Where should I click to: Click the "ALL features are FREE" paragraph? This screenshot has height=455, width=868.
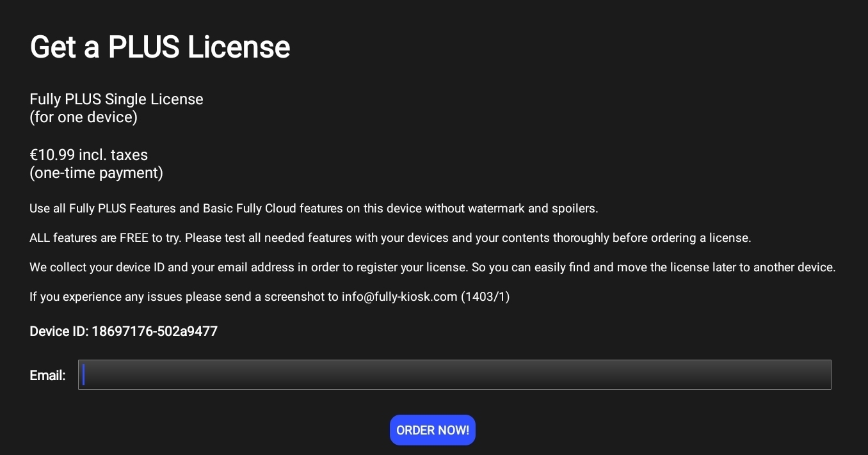(x=390, y=238)
